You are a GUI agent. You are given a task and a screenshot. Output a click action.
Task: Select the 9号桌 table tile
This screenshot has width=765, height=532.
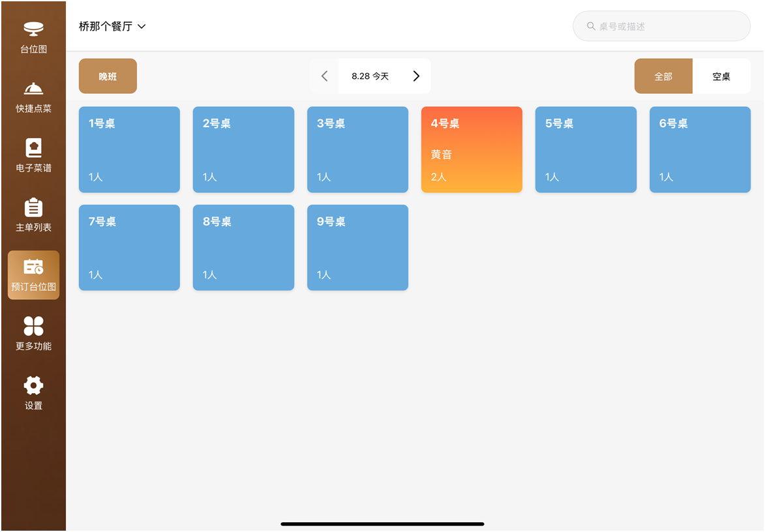(x=357, y=248)
